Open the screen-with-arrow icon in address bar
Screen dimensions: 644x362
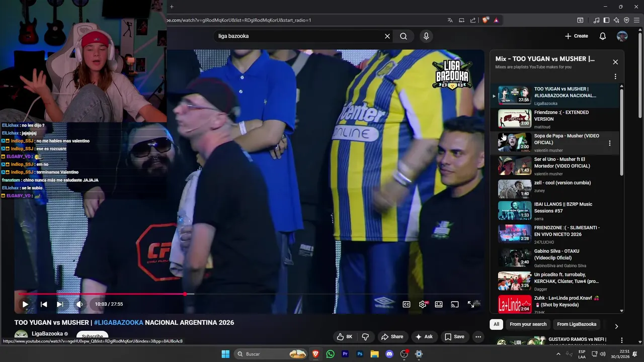(461, 20)
